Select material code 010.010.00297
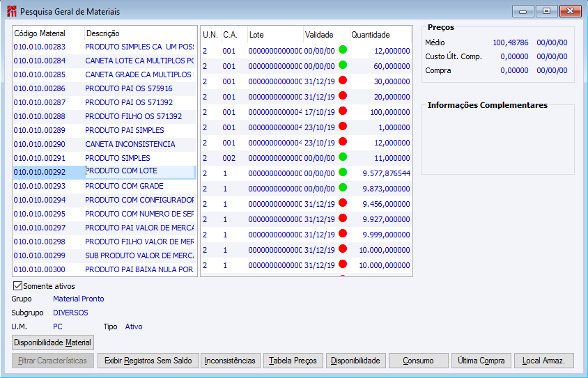 40,228
